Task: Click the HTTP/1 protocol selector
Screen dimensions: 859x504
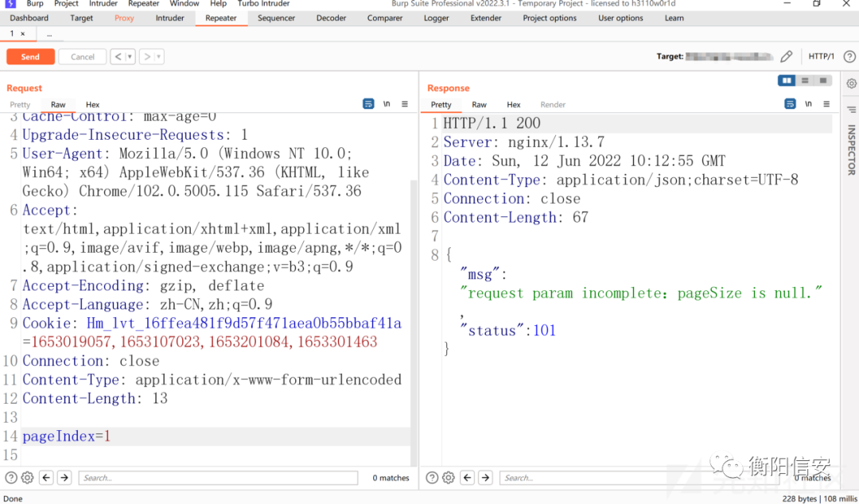Action: [x=821, y=56]
